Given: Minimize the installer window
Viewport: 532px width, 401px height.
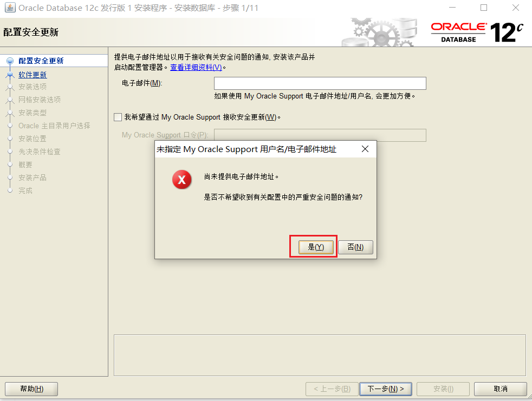Looking at the screenshot, I should pos(452,8).
